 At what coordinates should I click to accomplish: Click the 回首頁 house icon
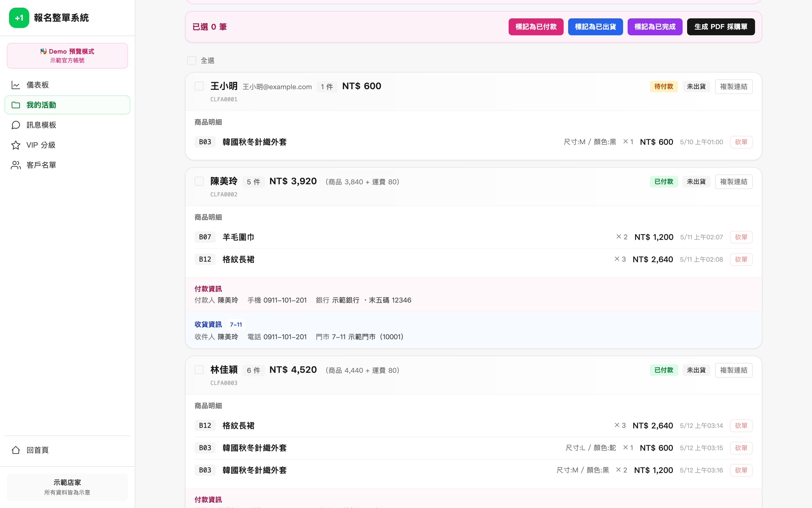[16, 450]
